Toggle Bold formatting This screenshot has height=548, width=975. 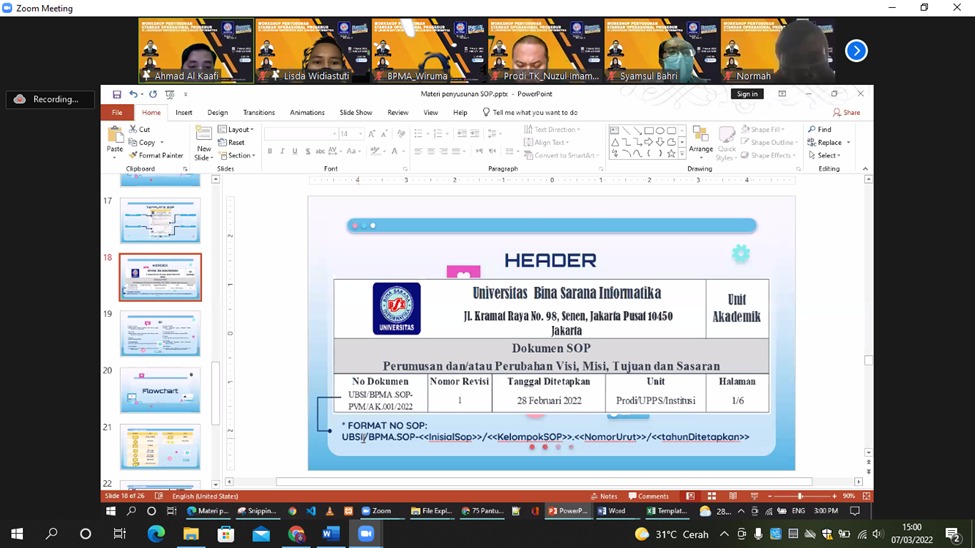click(x=270, y=151)
